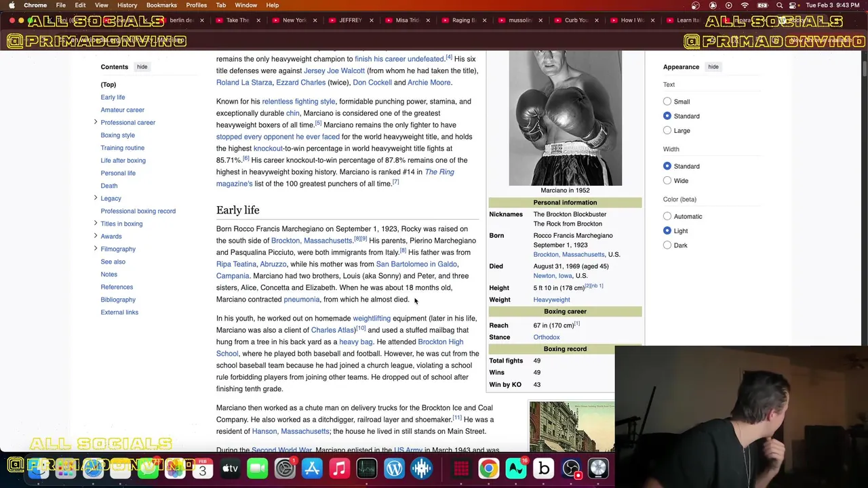Image resolution: width=868 pixels, height=488 pixels.
Task: Open the Newton, Iowa link
Action: (553, 276)
